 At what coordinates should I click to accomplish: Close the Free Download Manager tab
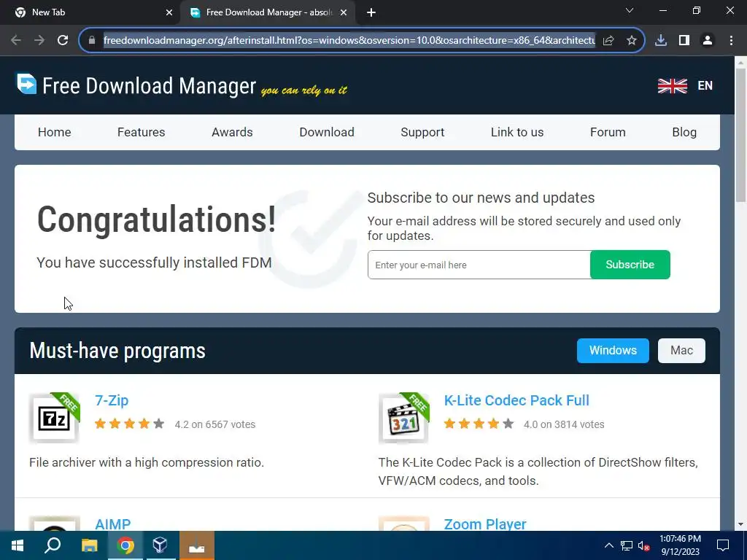point(344,12)
